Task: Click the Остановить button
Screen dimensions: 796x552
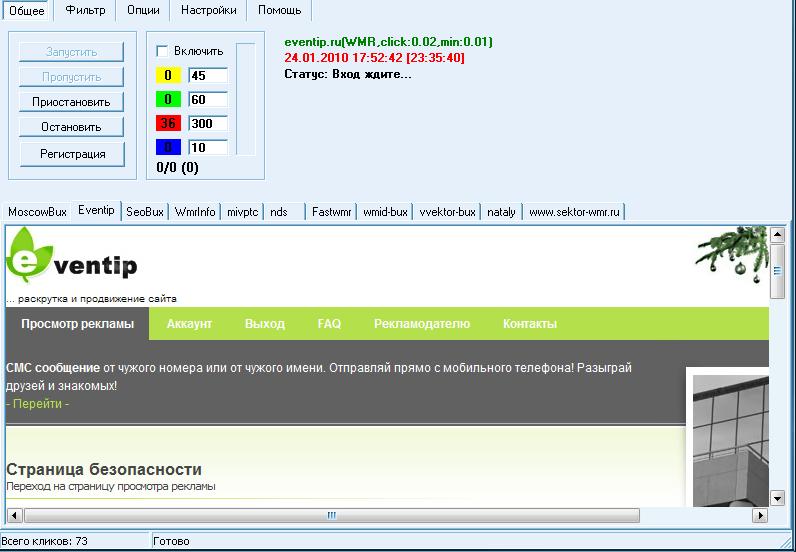Action: 71,127
